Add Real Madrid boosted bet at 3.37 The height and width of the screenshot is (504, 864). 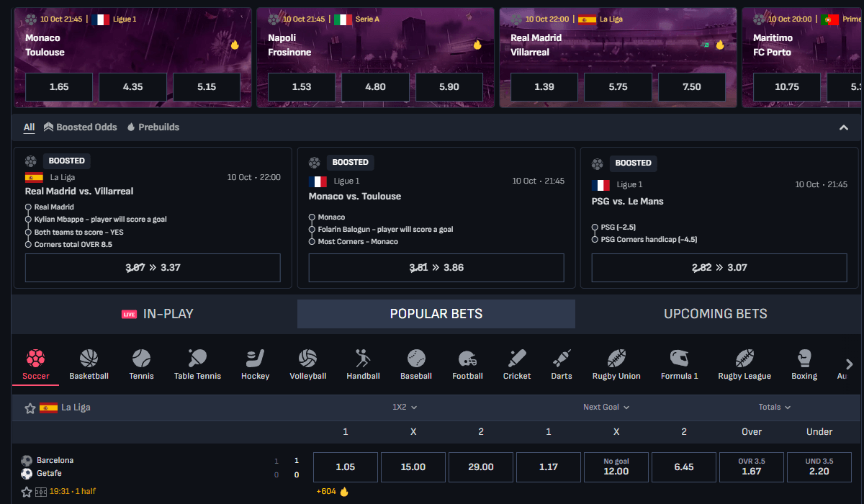153,267
